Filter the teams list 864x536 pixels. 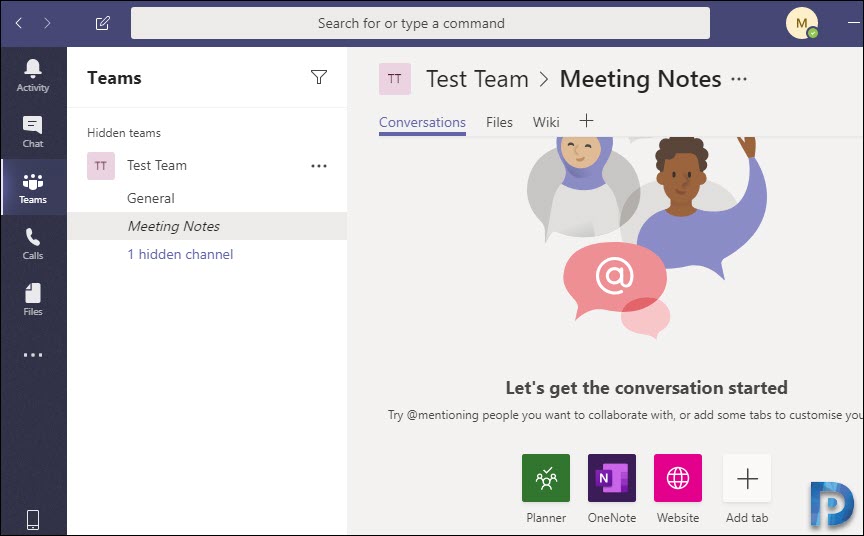pyautogui.click(x=319, y=77)
